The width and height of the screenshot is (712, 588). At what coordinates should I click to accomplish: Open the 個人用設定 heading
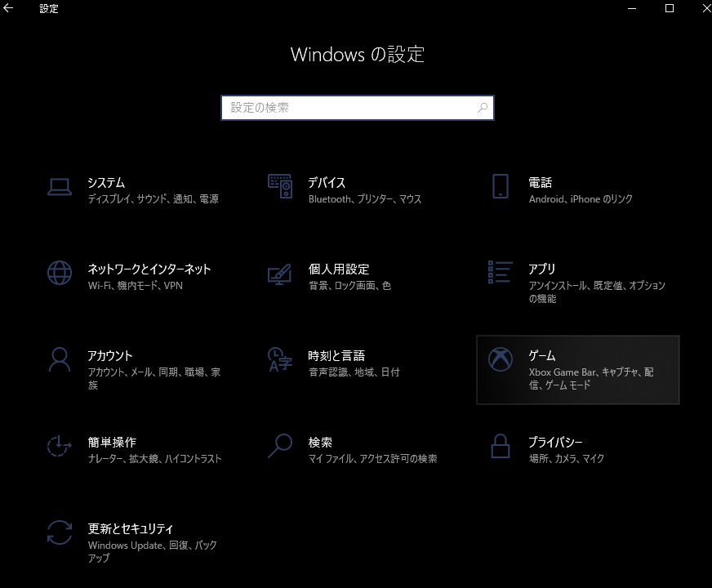339,269
